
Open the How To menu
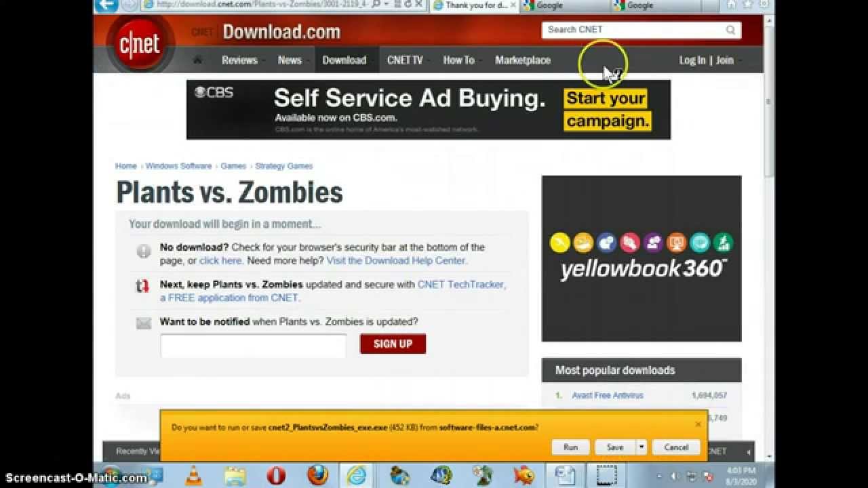click(459, 60)
